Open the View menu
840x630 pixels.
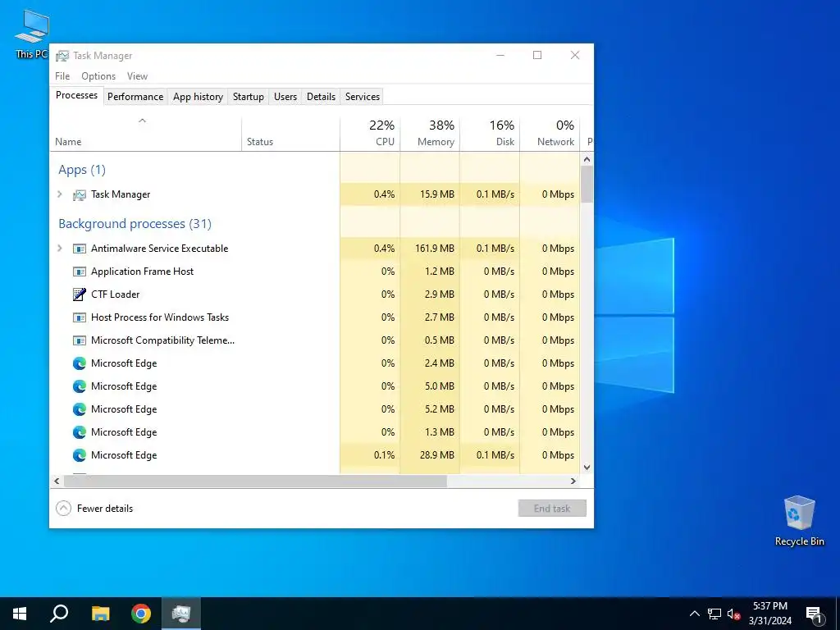click(x=137, y=76)
